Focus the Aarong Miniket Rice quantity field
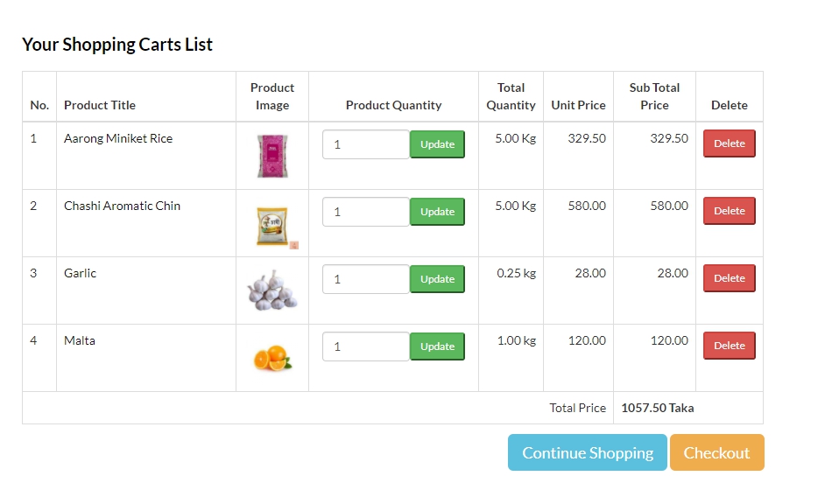This screenshot has width=839, height=504. coord(366,144)
